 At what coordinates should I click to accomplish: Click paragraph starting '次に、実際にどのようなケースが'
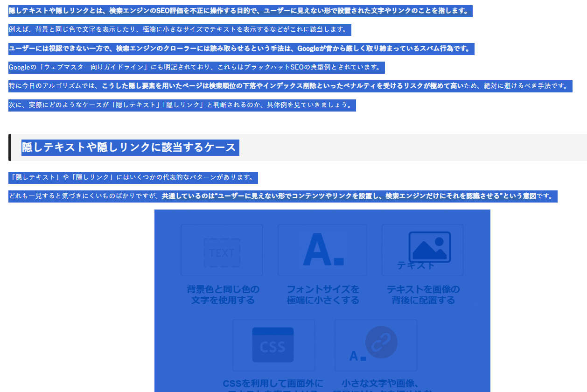[x=182, y=105]
